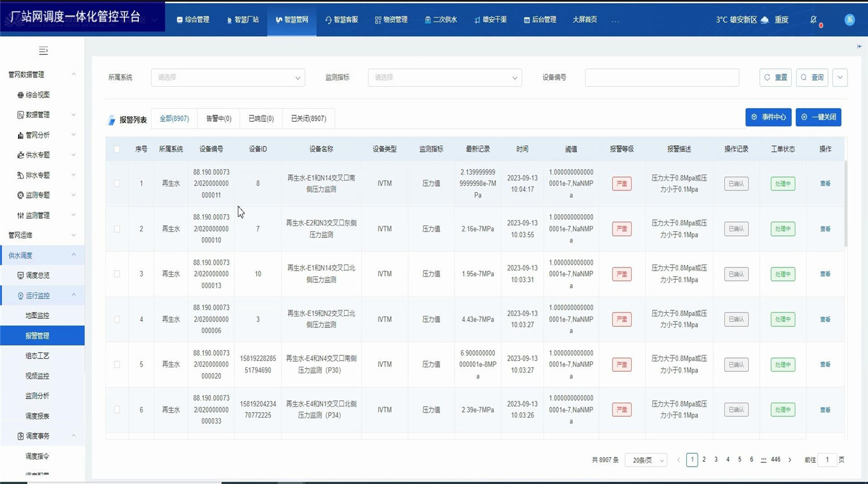Open the 20条/页 page size dropdown
This screenshot has width=868, height=484.
(x=645, y=460)
